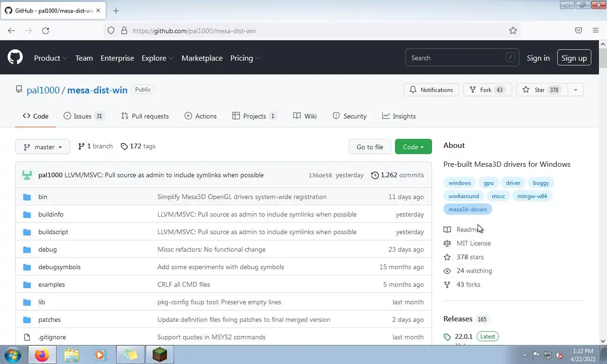This screenshot has height=364, width=607.
Task: Expand the Explore menu
Action: 158,58
